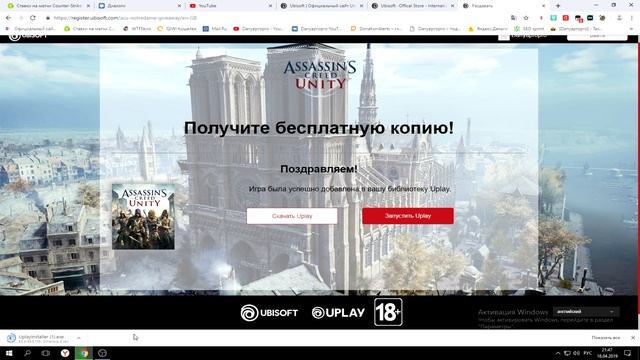Viewport: 640px width, 360px height.
Task: Click the taskbar clock showing 21:47
Action: click(x=607, y=353)
